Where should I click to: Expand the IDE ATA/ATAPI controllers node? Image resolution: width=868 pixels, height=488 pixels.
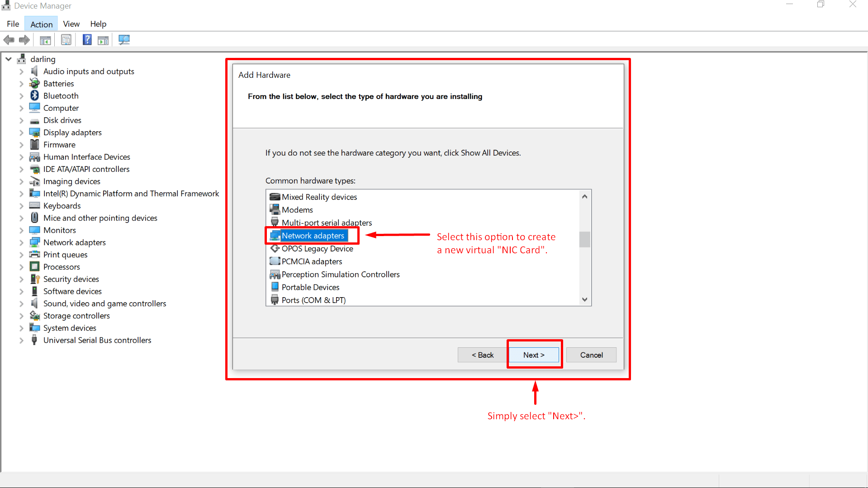click(x=21, y=169)
